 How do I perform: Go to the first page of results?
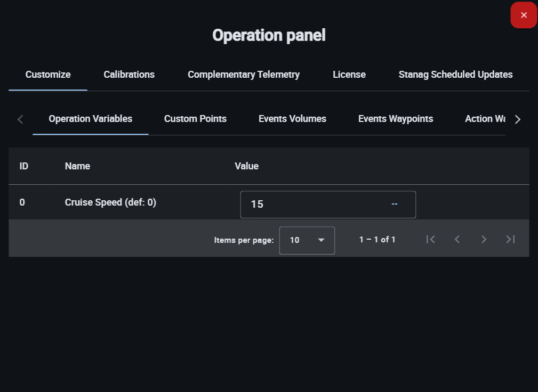click(x=431, y=240)
